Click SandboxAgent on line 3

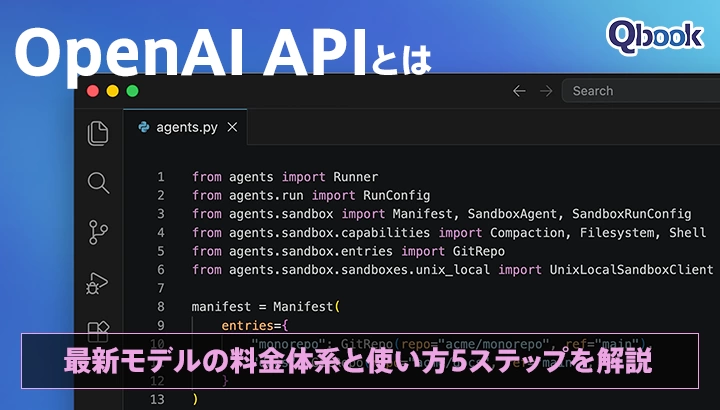(x=512, y=214)
